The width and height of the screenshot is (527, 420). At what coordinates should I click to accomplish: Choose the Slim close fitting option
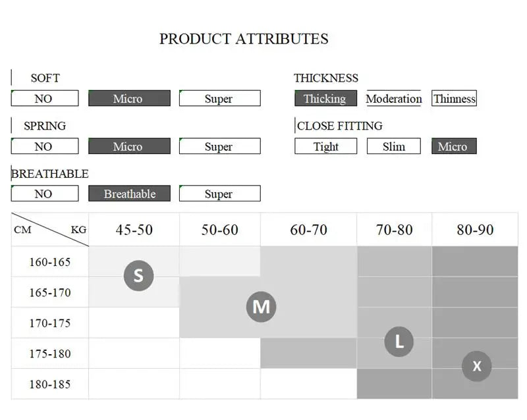pos(393,146)
